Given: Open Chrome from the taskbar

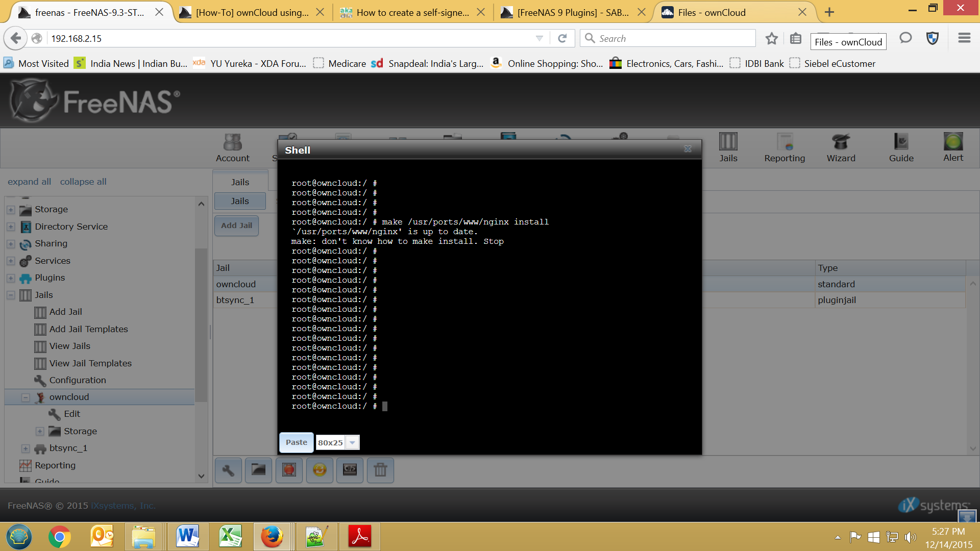Looking at the screenshot, I should 60,537.
